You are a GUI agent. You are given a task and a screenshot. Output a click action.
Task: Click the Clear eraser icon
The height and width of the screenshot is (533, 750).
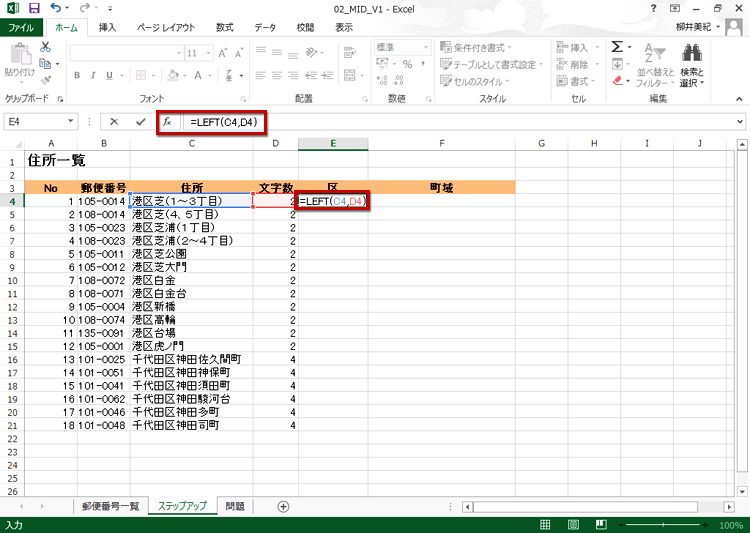(x=618, y=80)
